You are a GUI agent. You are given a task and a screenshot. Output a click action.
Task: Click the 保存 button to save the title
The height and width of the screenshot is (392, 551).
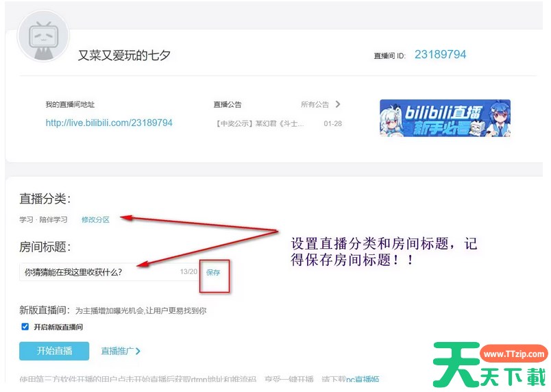tap(213, 273)
